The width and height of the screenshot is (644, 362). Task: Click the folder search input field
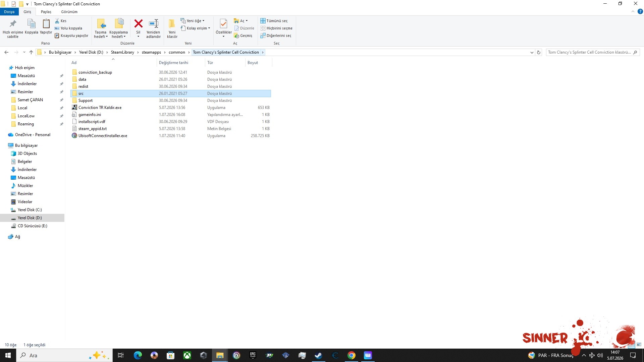pyautogui.click(x=589, y=52)
